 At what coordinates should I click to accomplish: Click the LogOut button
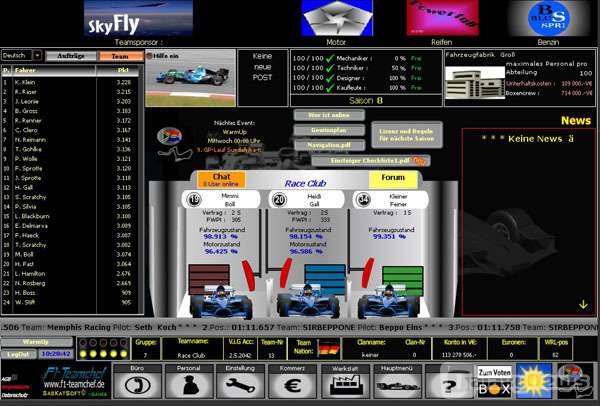point(18,354)
